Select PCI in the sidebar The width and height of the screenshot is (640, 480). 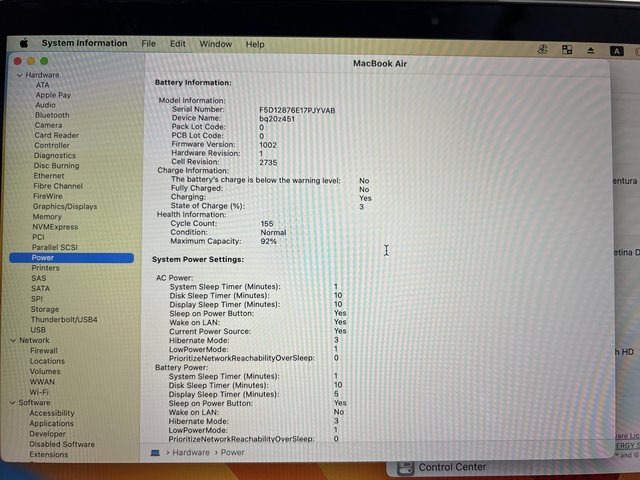38,237
